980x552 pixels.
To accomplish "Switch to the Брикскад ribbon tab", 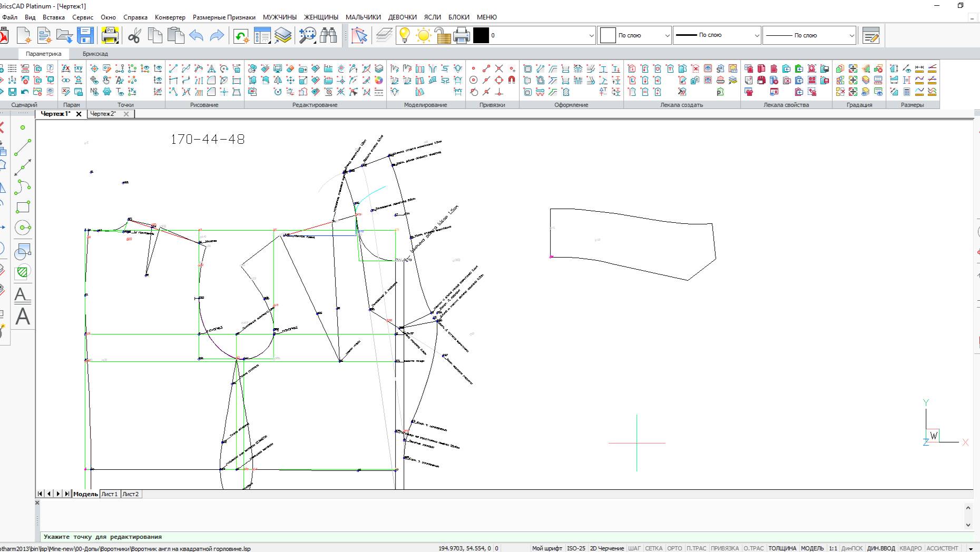I will click(x=95, y=54).
